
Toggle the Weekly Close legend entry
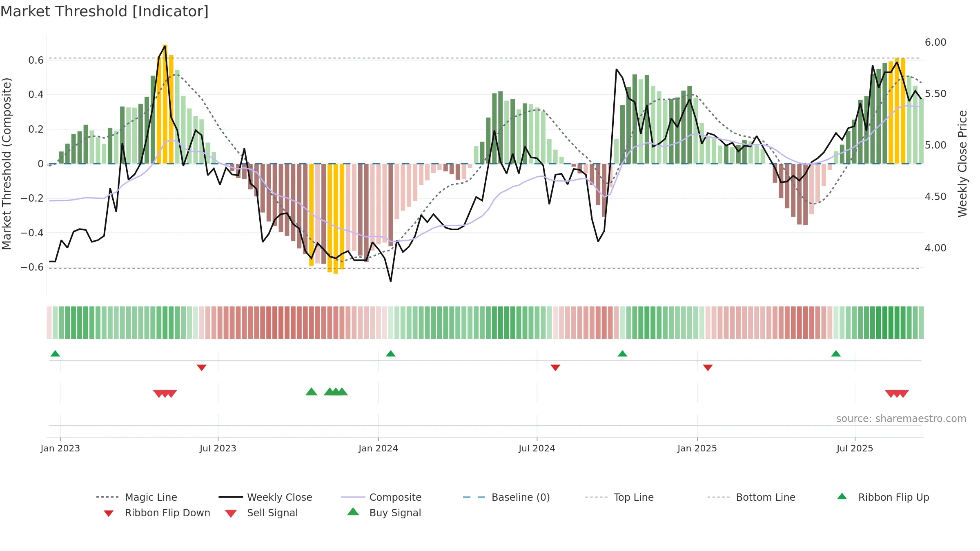pos(265,497)
